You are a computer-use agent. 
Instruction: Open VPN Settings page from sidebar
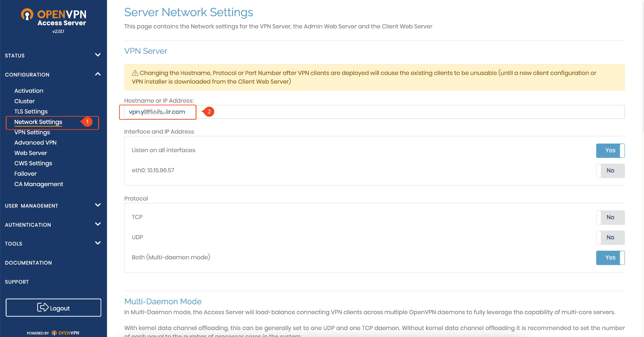pyautogui.click(x=32, y=132)
